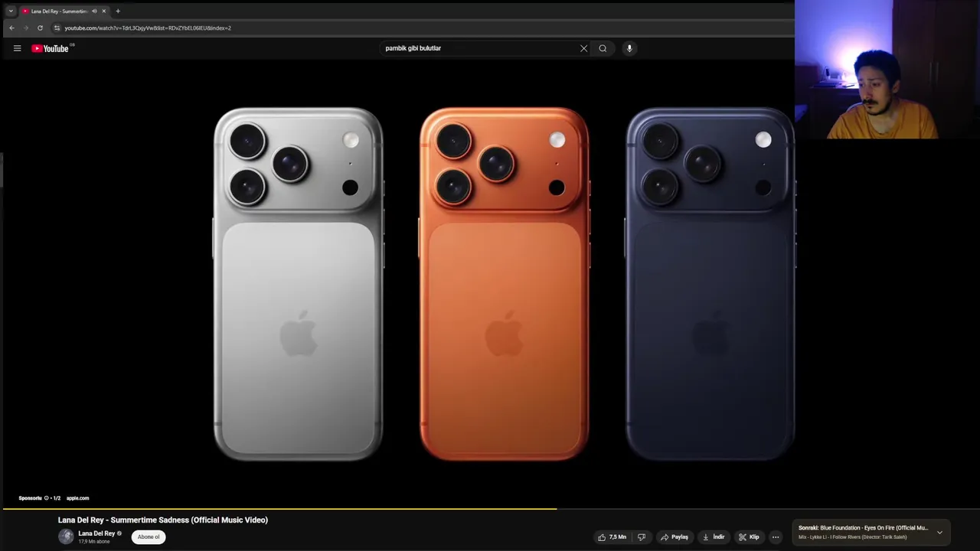
Task: Click the magnifier search button
Action: pos(603,48)
